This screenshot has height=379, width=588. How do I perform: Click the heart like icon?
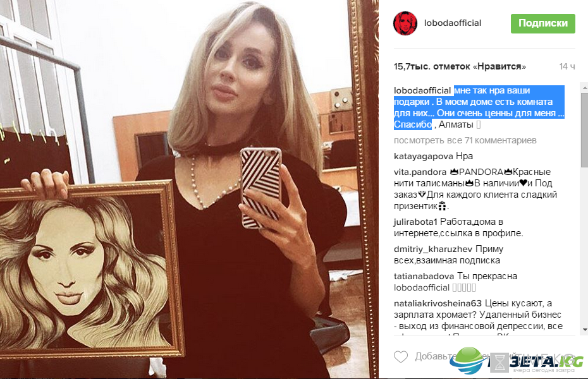click(x=400, y=356)
